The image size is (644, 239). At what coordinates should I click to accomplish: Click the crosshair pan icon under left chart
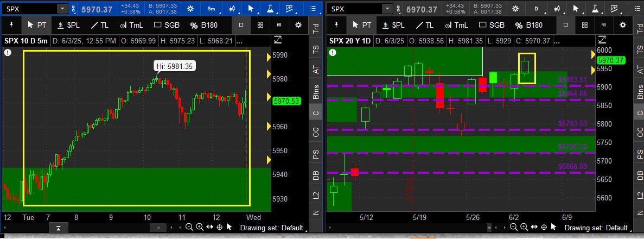220,227
